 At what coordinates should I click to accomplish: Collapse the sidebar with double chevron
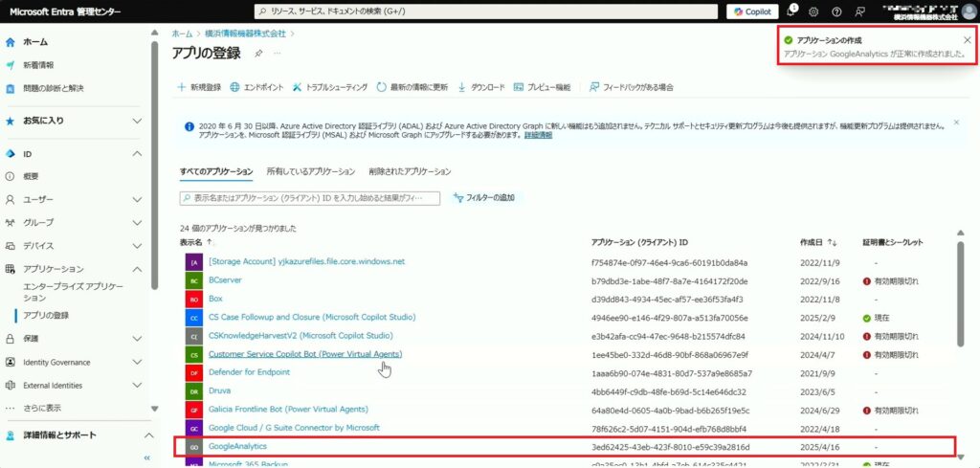(x=147, y=458)
